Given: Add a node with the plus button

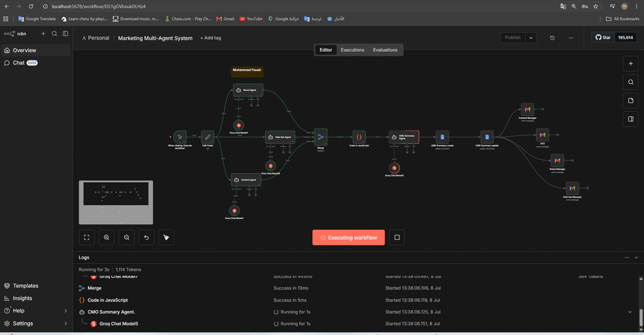Looking at the screenshot, I should (x=630, y=64).
